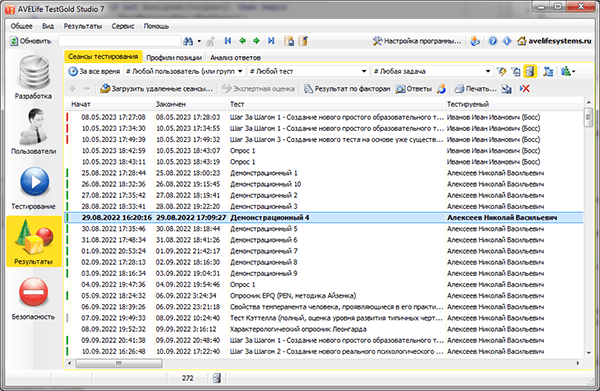
Task: Select the Опросник EPQ row
Action: click(324, 296)
